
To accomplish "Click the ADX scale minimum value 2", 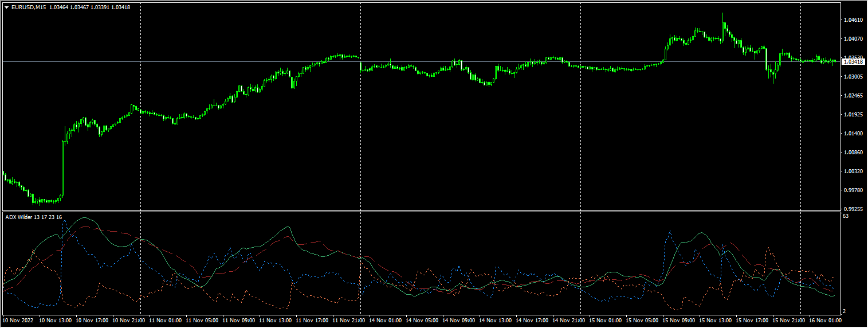I will [845, 311].
